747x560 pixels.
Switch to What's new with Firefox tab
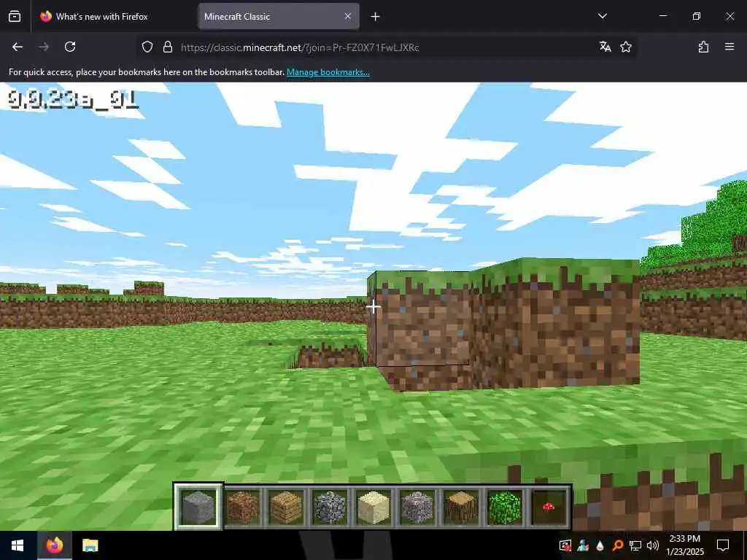[x=115, y=17]
